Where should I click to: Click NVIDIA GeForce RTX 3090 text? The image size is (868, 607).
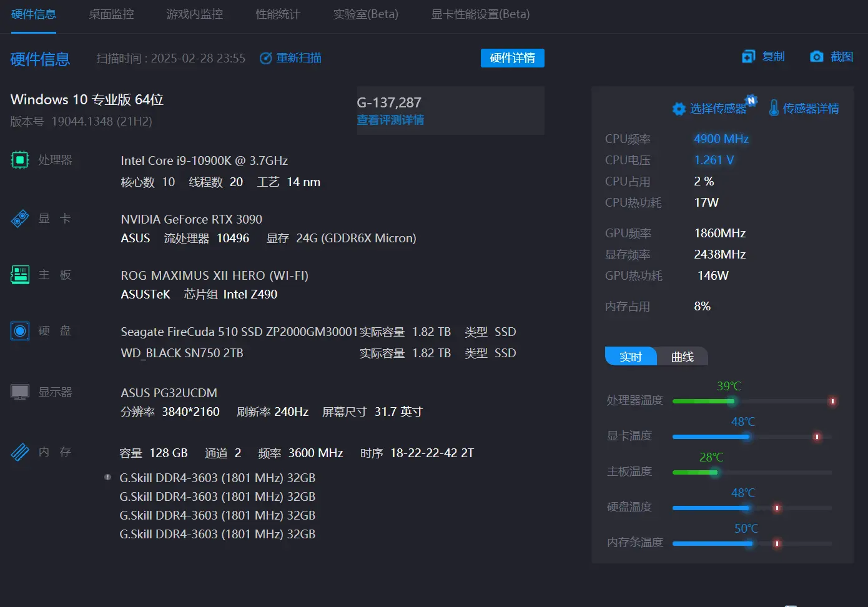pyautogui.click(x=192, y=219)
